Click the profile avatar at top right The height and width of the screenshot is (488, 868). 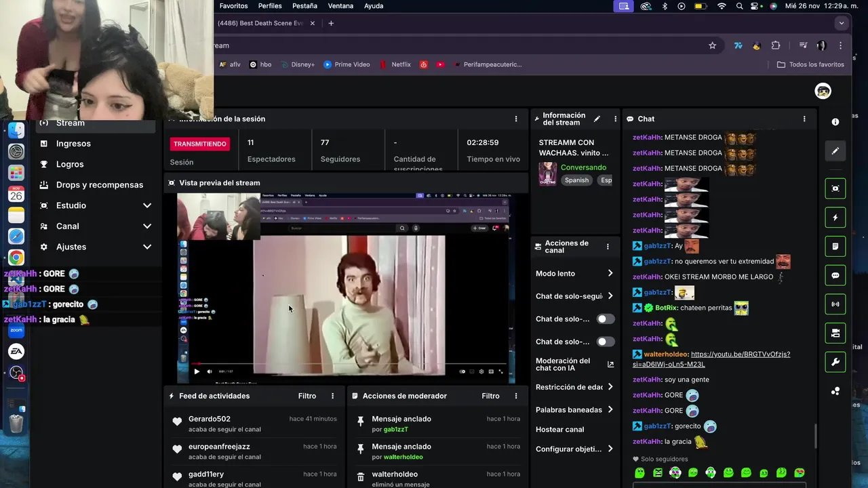coord(823,91)
